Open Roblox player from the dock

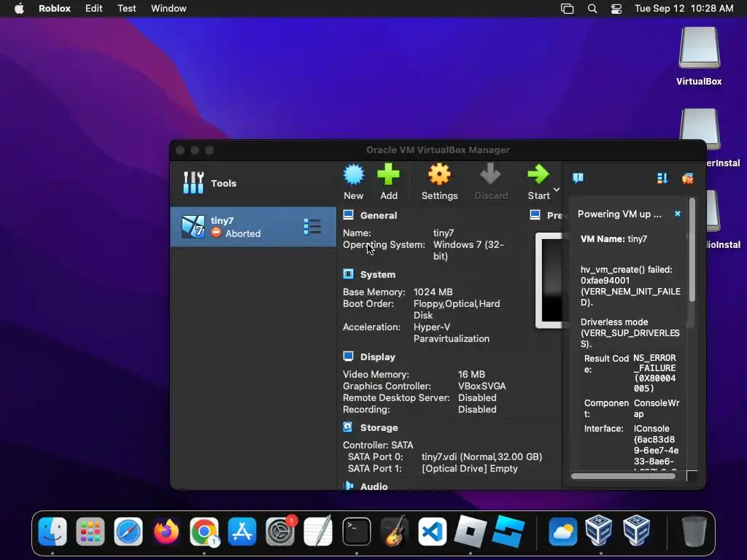tap(471, 531)
